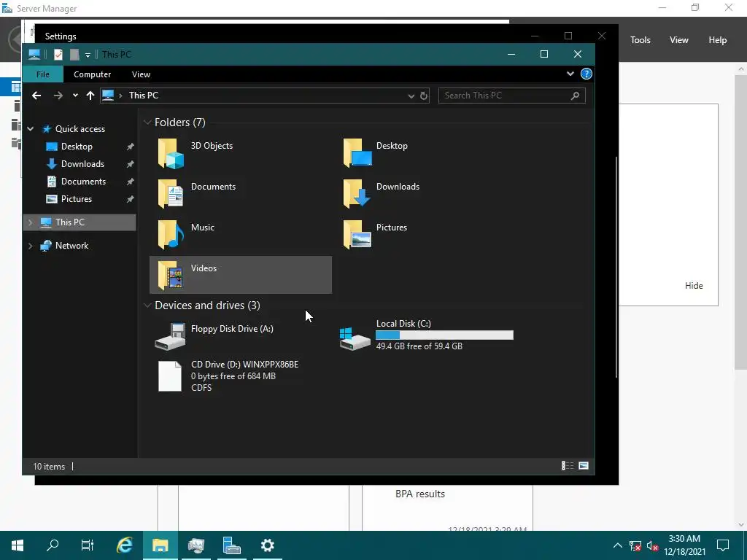Click the network status tray icon
The width and height of the screenshot is (747, 560).
tap(635, 545)
